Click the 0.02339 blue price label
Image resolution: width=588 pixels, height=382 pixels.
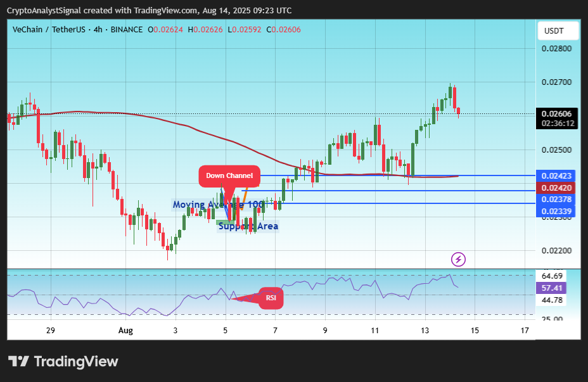pos(556,212)
